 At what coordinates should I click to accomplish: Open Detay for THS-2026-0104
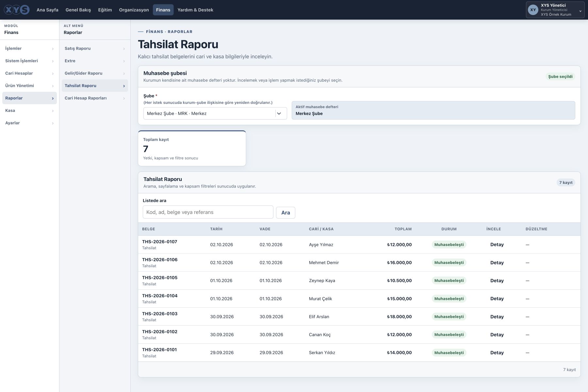(x=497, y=299)
